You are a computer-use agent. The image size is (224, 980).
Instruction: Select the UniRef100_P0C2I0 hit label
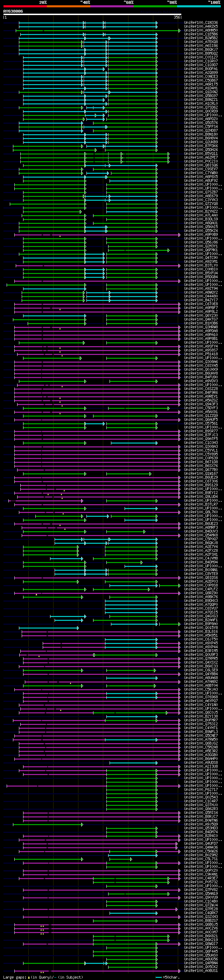coord(201,161)
